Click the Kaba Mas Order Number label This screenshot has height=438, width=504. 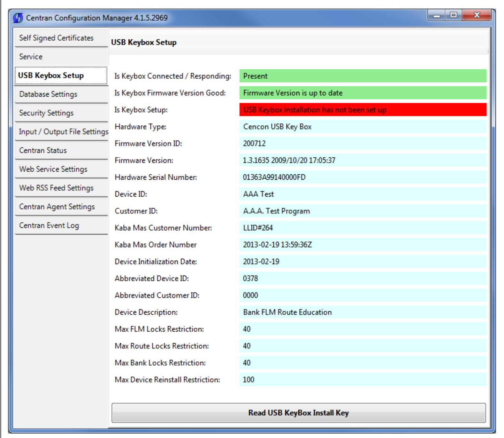pyautogui.click(x=156, y=245)
